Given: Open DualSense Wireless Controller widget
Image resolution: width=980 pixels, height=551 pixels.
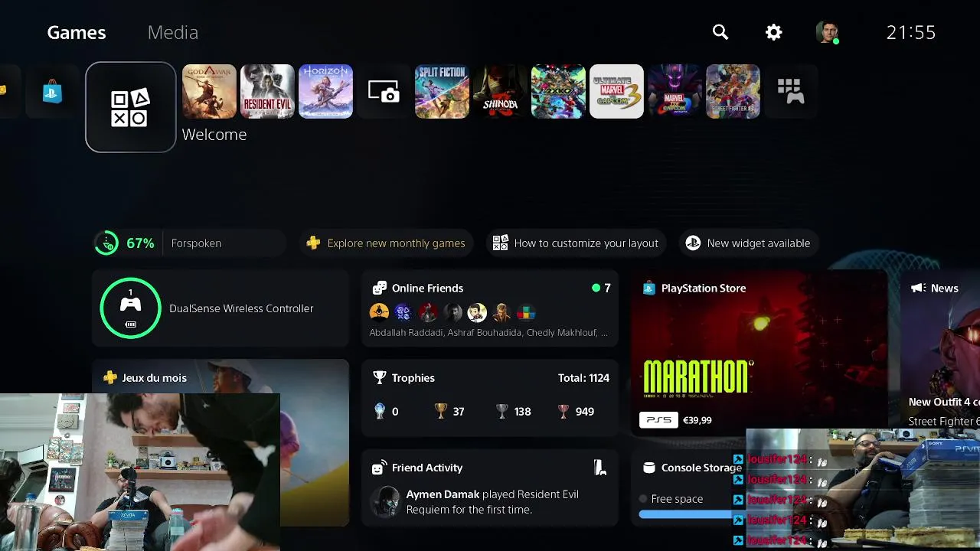Looking at the screenshot, I should (x=220, y=308).
